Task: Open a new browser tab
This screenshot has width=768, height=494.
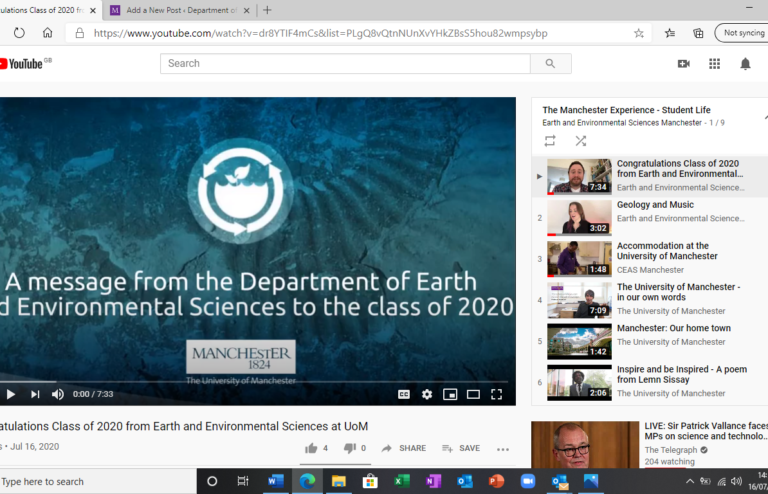Action: click(x=267, y=10)
